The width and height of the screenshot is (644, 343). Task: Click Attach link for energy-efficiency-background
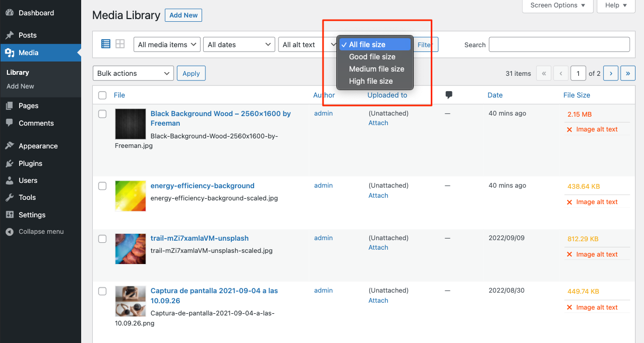click(378, 195)
